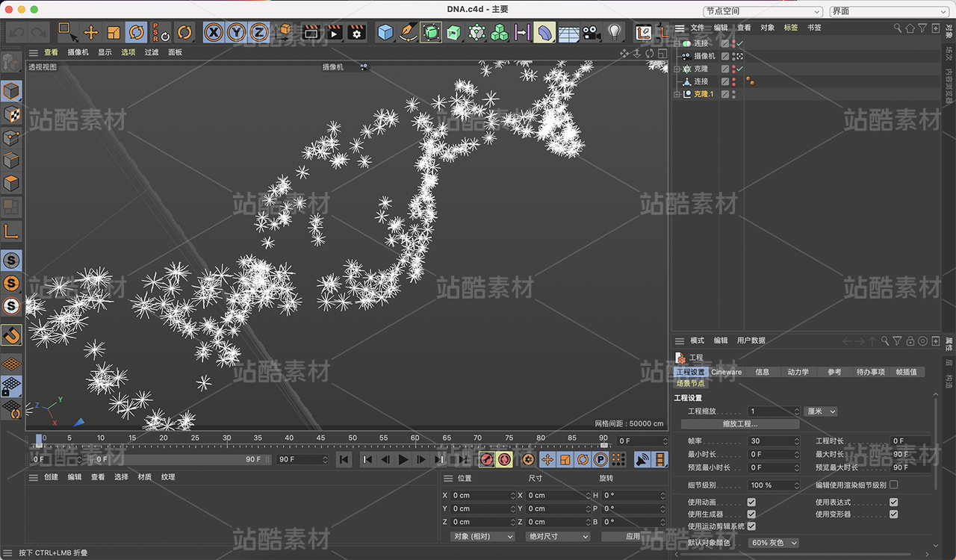Open the 60% 灰色 default color dropdown
The image size is (956, 560).
click(774, 543)
